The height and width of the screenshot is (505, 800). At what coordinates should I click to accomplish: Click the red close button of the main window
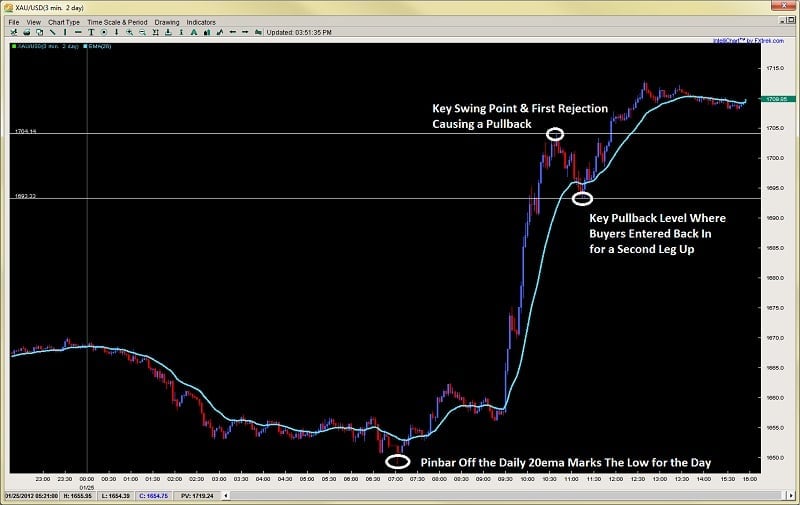[x=784, y=6]
